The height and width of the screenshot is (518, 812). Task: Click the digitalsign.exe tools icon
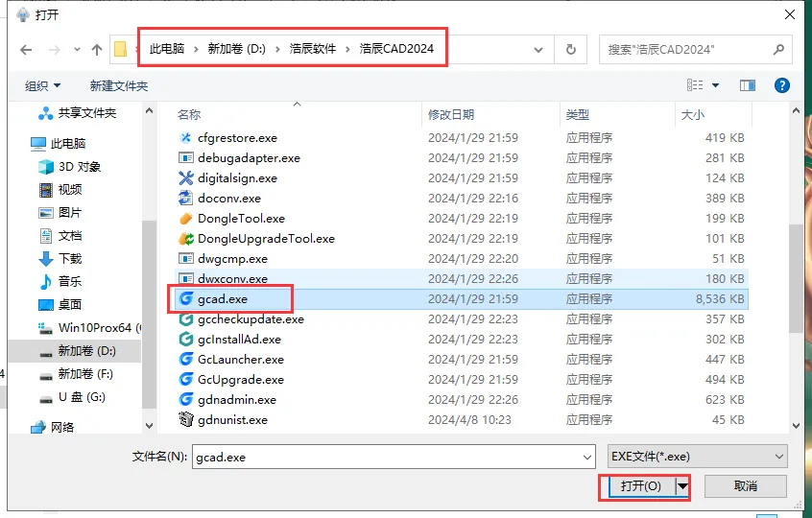(185, 178)
